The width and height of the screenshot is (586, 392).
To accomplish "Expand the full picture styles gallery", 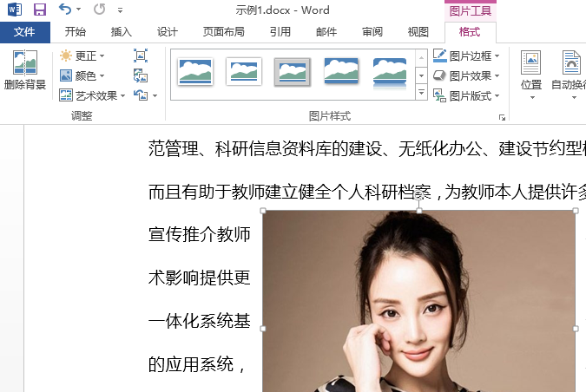I will pyautogui.click(x=421, y=92).
